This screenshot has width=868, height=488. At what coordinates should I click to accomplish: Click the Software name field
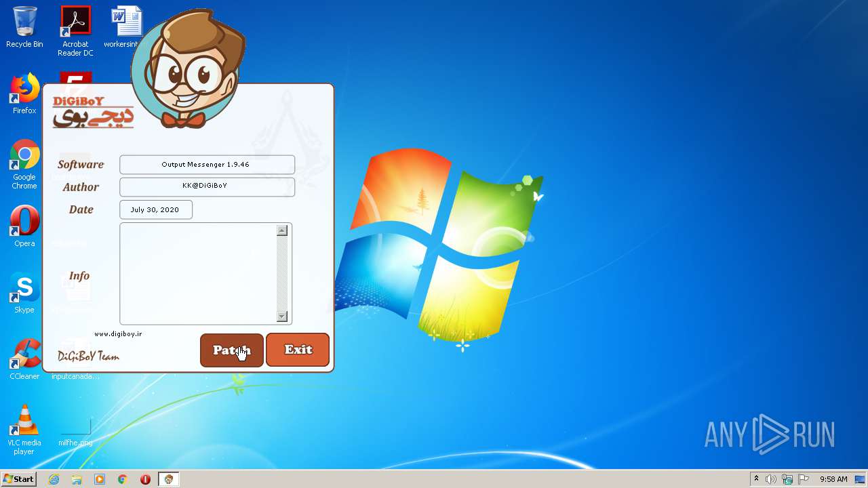point(207,165)
